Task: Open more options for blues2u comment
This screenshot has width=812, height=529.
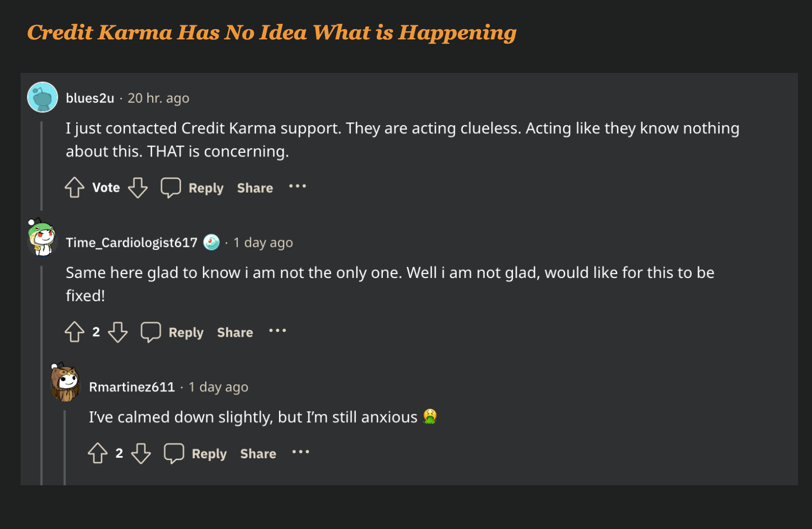Action: coord(297,186)
